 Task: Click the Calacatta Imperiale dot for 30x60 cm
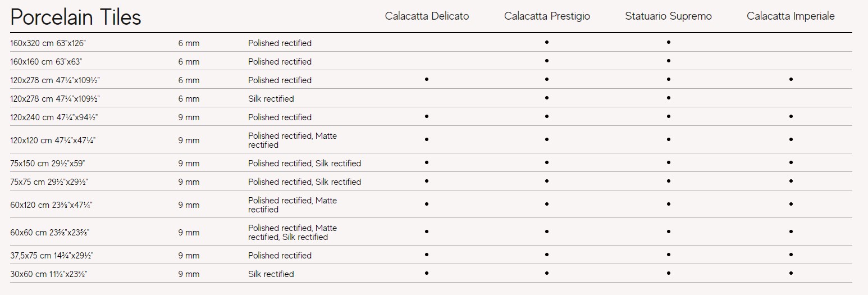[x=791, y=273]
